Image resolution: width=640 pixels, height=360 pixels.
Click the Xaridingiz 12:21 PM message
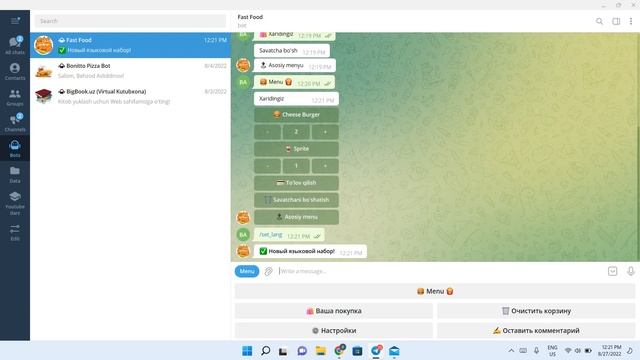[296, 99]
